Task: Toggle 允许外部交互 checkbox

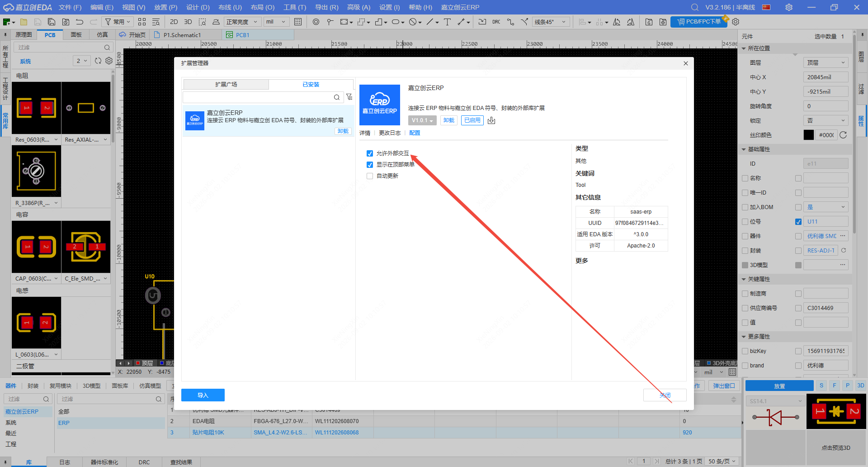Action: click(370, 153)
